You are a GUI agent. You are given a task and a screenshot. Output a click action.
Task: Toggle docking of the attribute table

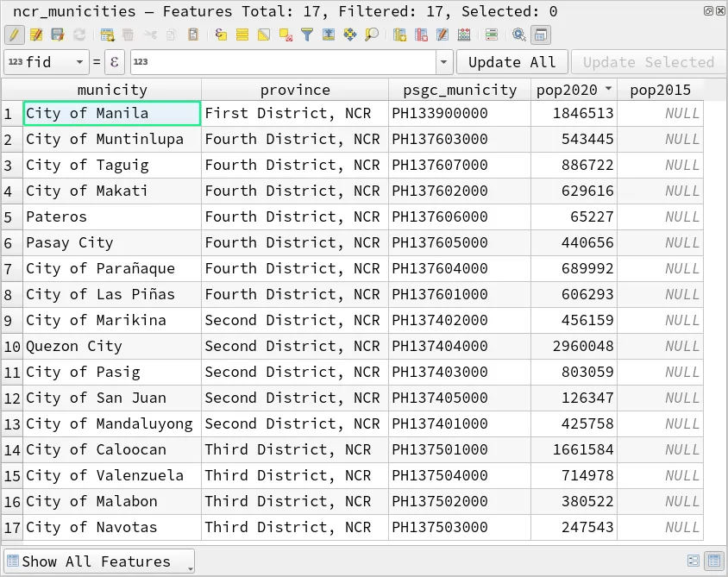pyautogui.click(x=540, y=34)
